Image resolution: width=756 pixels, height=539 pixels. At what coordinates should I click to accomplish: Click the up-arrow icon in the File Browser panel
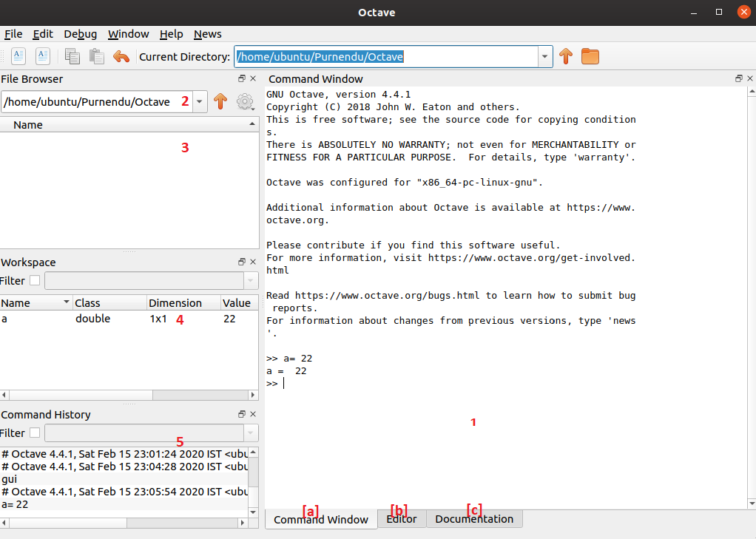pyautogui.click(x=220, y=101)
